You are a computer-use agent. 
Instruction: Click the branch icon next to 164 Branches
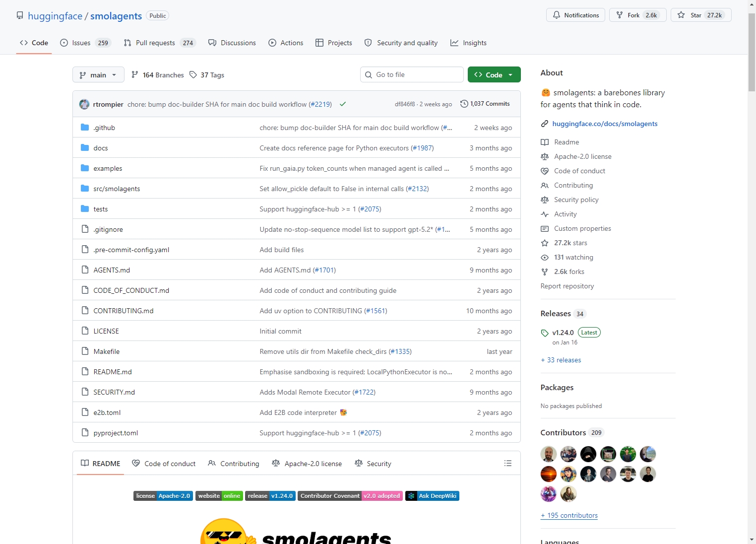click(135, 75)
